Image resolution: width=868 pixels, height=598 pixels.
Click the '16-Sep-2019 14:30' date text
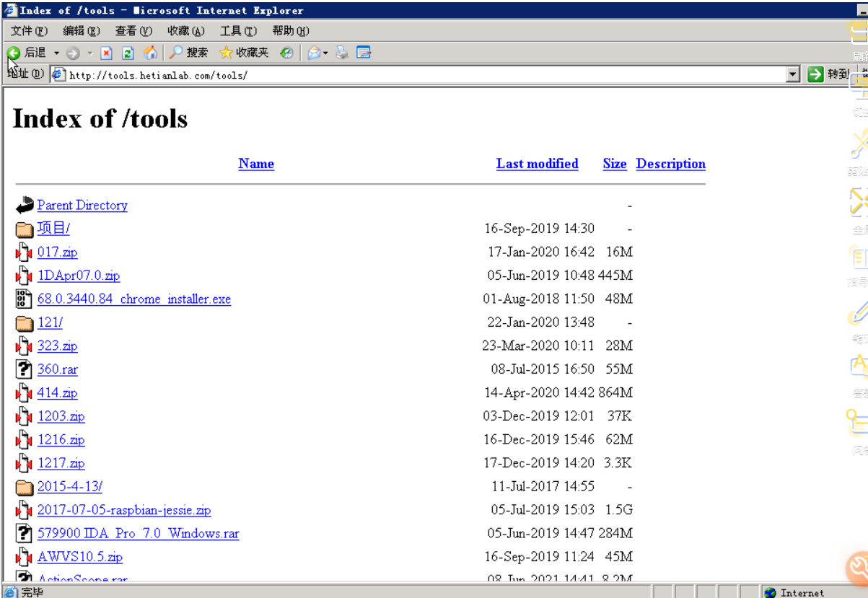click(540, 229)
